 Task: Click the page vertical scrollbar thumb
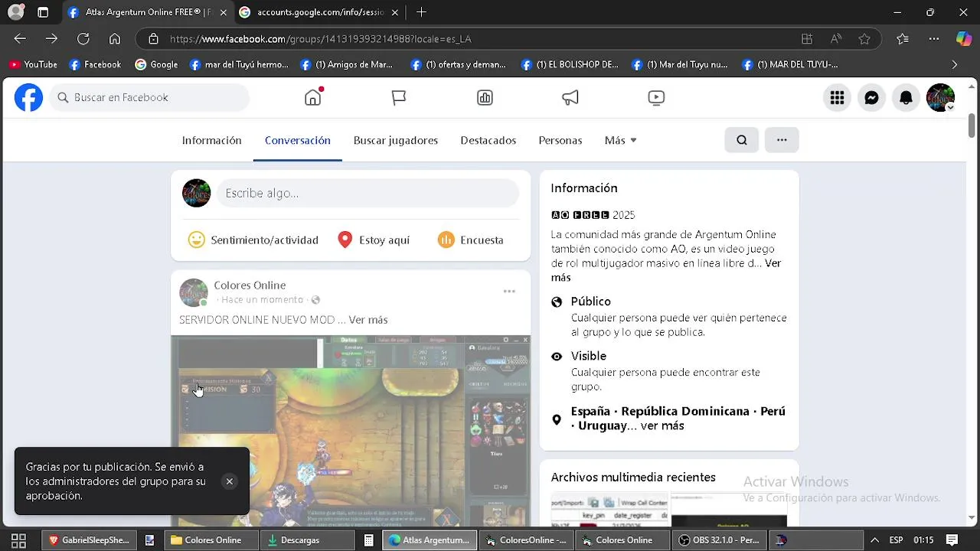pyautogui.click(x=972, y=127)
